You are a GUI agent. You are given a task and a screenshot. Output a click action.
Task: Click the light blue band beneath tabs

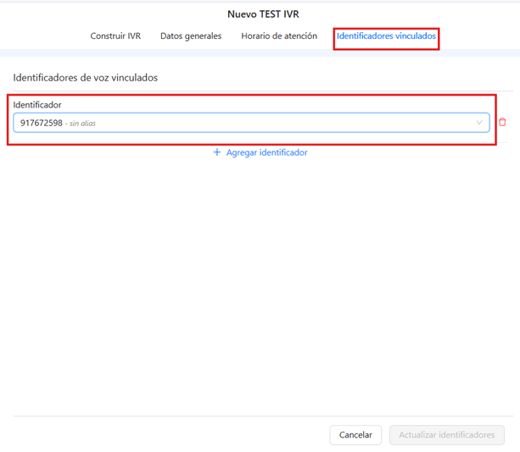[260, 53]
